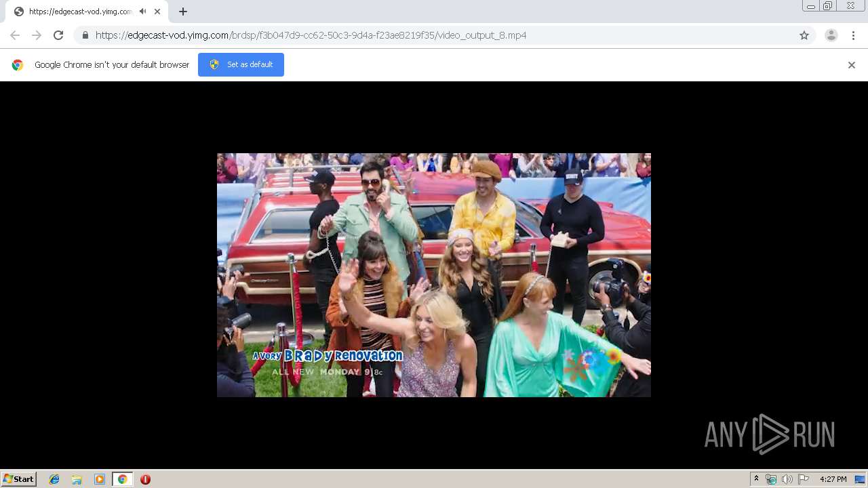Click the video to toggle playback
Viewport: 868px width, 488px height.
434,275
